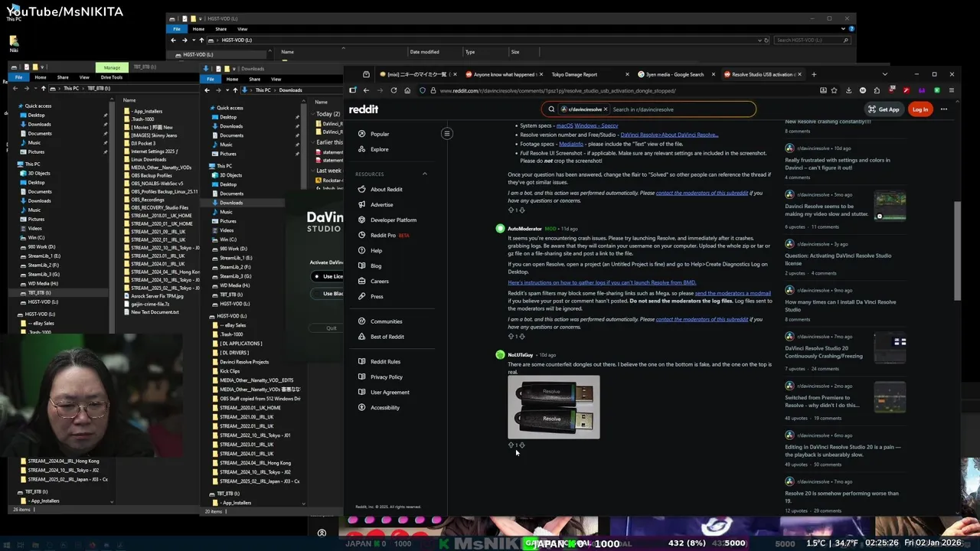Viewport: 980px width, 551px height.
Task: Click the Get App button on Reddit
Action: point(884,109)
